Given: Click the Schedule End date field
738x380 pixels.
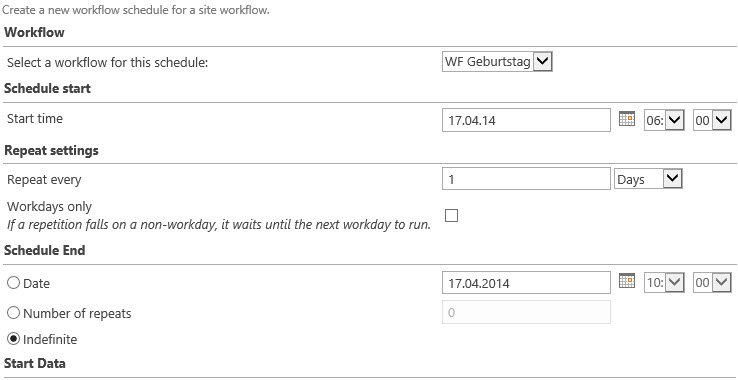Looking at the screenshot, I should point(526,283).
